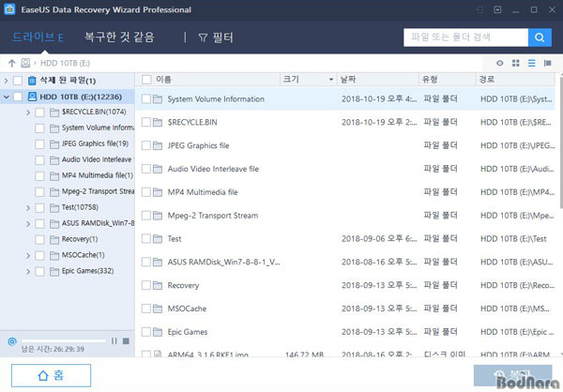This screenshot has width=563, height=392.
Task: Click folder icon of JPEG Graphics file row
Action: (x=158, y=145)
